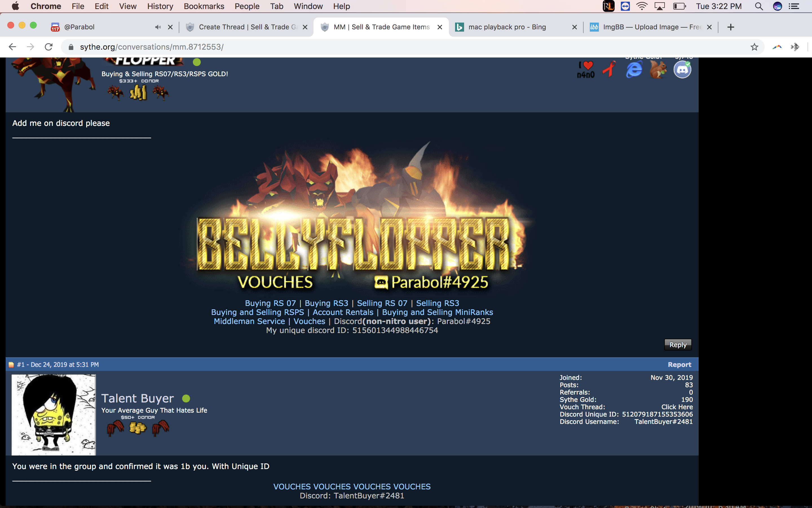Click the extensions arrow icon in toolbar
This screenshot has width=812, height=508.
pyautogui.click(x=795, y=47)
